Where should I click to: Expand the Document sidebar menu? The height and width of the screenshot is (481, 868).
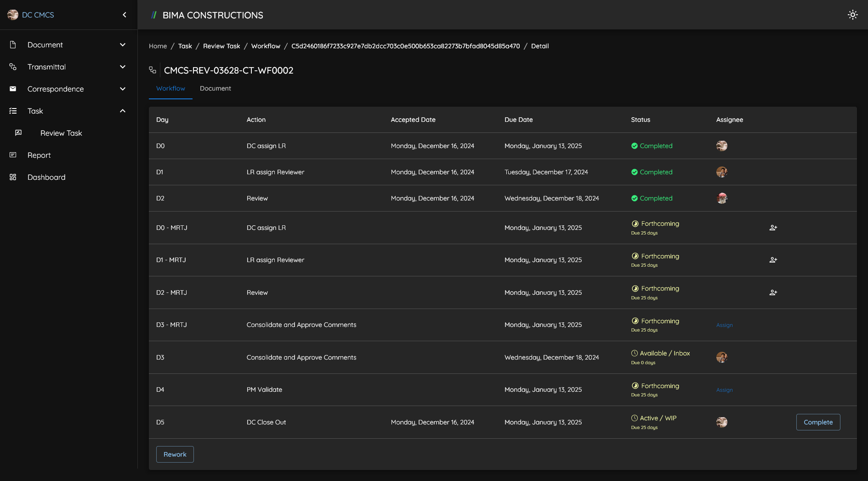(122, 45)
